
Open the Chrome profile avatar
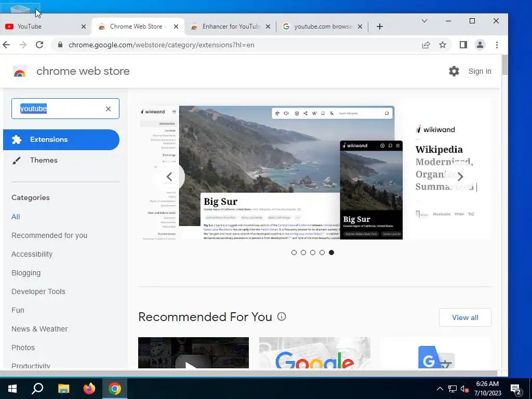point(480,45)
